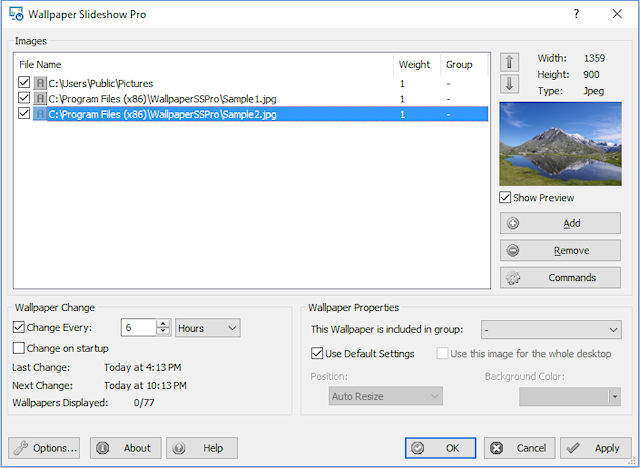Screen dimensions: 640x468
Task: Click the Group value of Pictures row
Action: tap(448, 84)
